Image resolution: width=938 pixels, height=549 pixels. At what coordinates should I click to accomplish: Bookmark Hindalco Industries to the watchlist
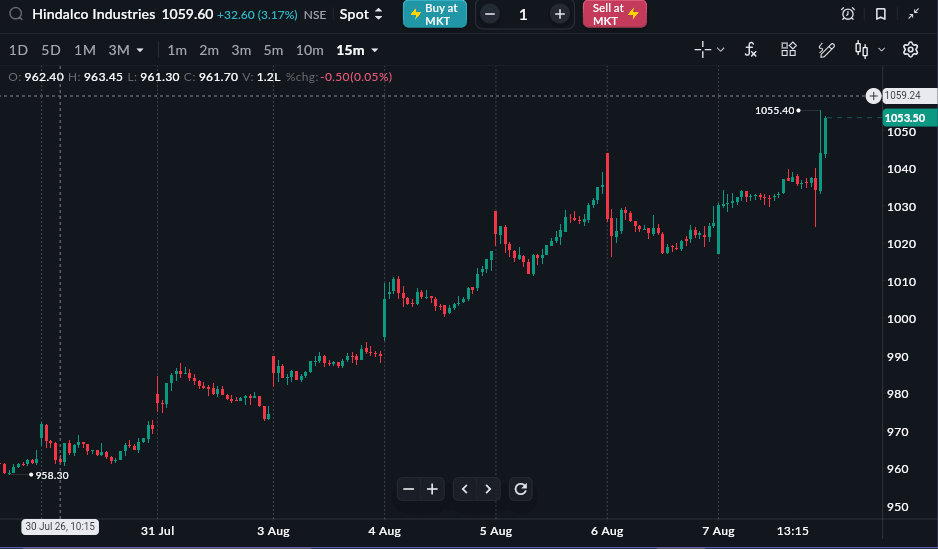click(881, 14)
